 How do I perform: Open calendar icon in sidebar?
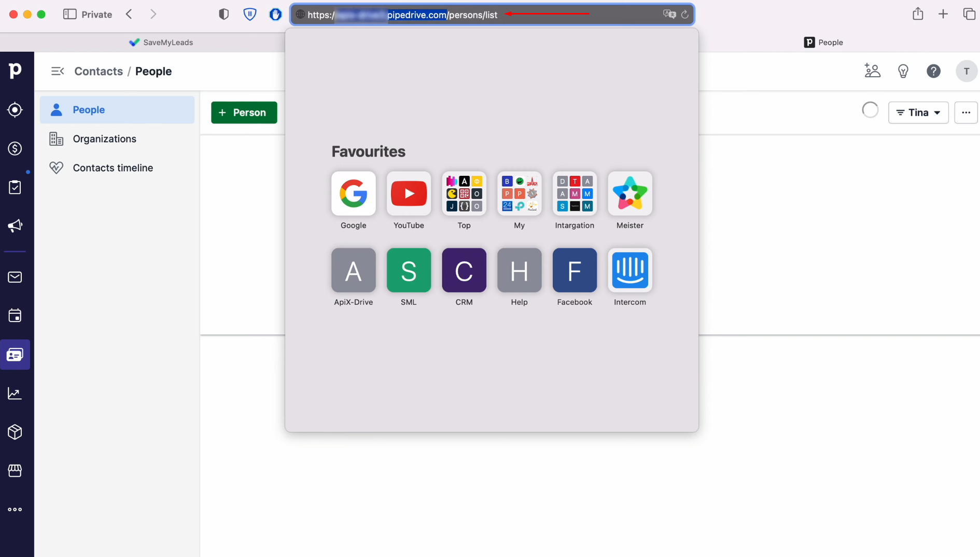[15, 316]
